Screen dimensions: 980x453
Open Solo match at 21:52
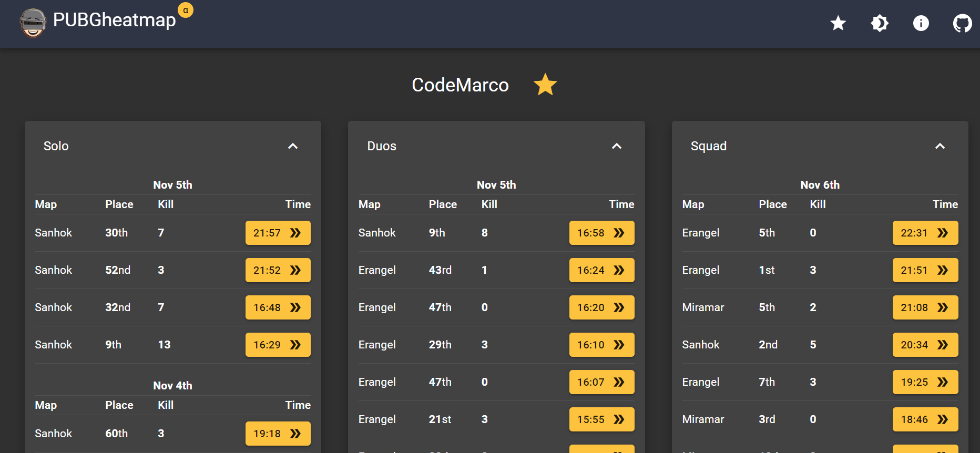(278, 270)
